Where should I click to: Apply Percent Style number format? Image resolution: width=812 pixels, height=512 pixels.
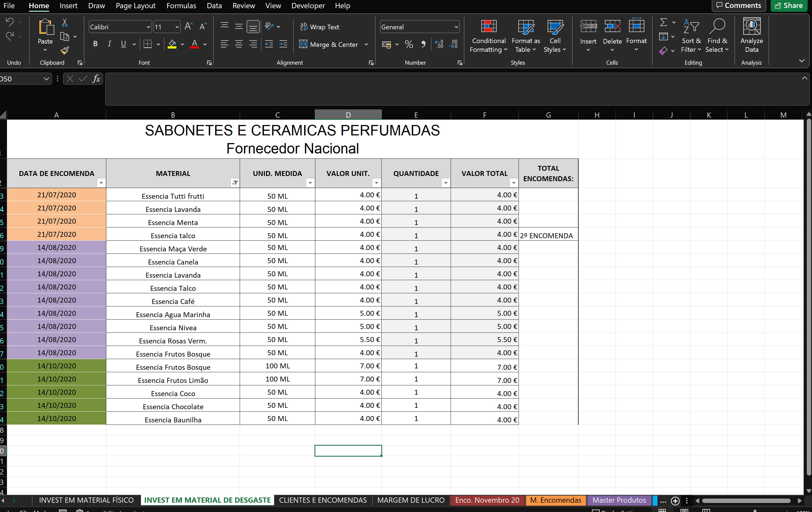tap(409, 44)
